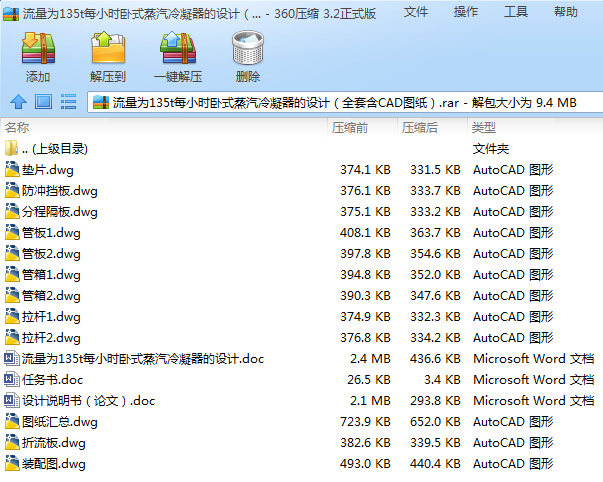Screen dimensions: 603x482
Task: Switch to large icon view mode
Action: 43,102
